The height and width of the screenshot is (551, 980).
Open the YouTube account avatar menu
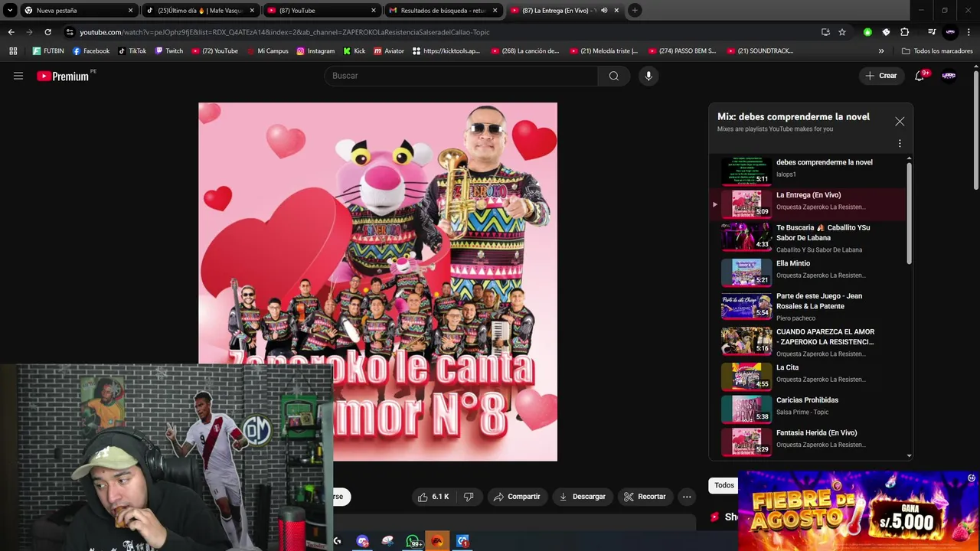(949, 76)
